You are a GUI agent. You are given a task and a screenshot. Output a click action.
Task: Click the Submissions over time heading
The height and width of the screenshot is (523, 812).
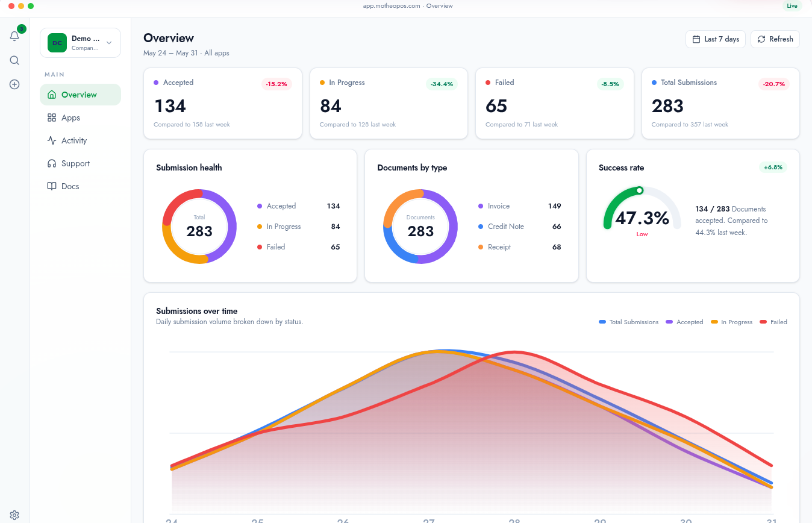(197, 311)
